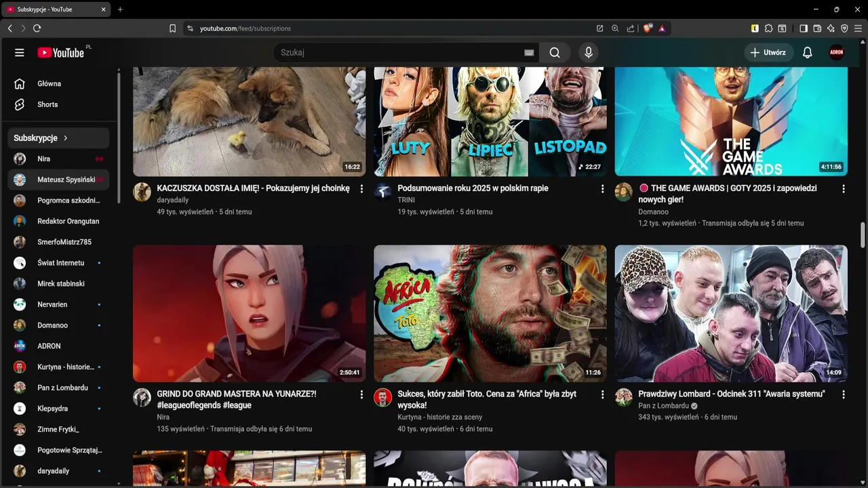868x488 pixels.
Task: Open Pogromca szkodników channel in the sidebar
Action: click(x=58, y=201)
